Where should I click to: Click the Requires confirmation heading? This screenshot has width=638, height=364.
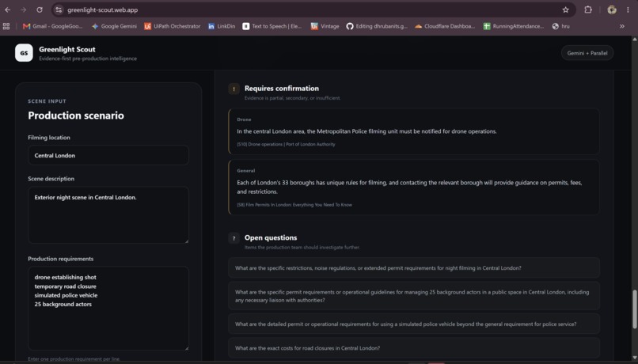(282, 89)
